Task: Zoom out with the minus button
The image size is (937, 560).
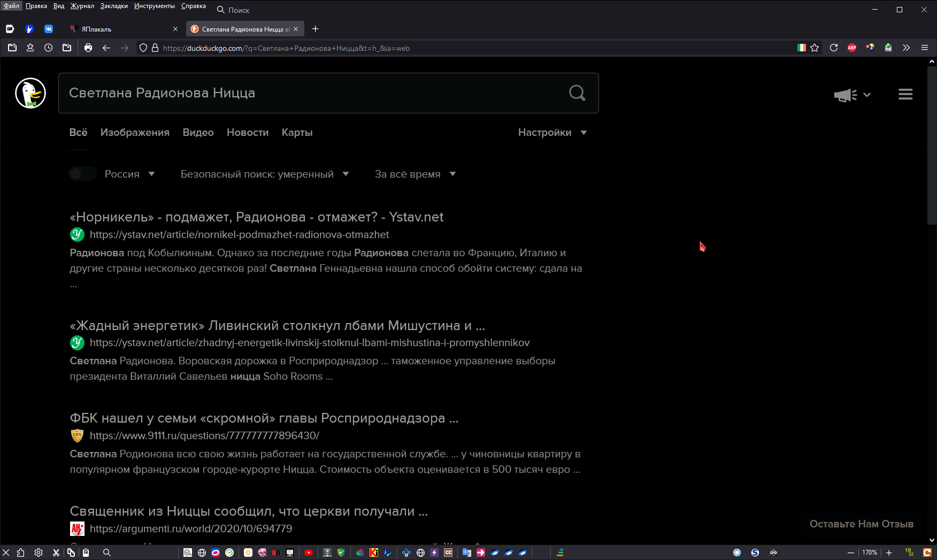Action: 850,553
